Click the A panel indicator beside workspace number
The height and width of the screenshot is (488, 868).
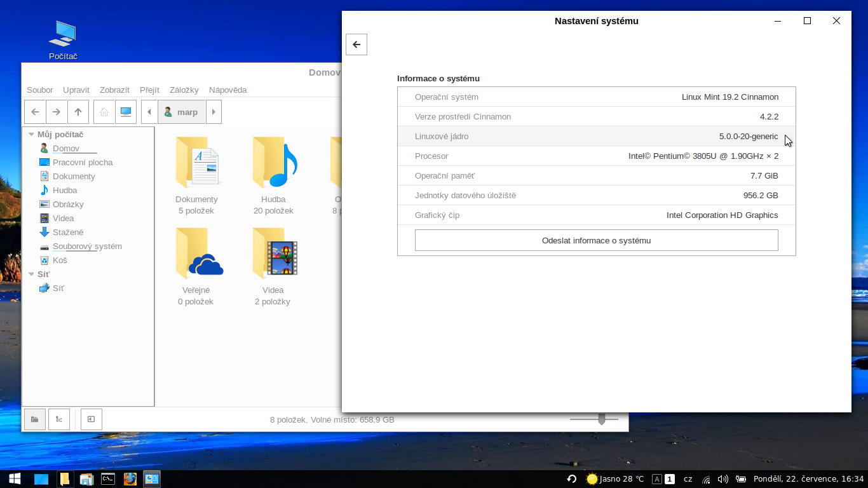pos(657,479)
